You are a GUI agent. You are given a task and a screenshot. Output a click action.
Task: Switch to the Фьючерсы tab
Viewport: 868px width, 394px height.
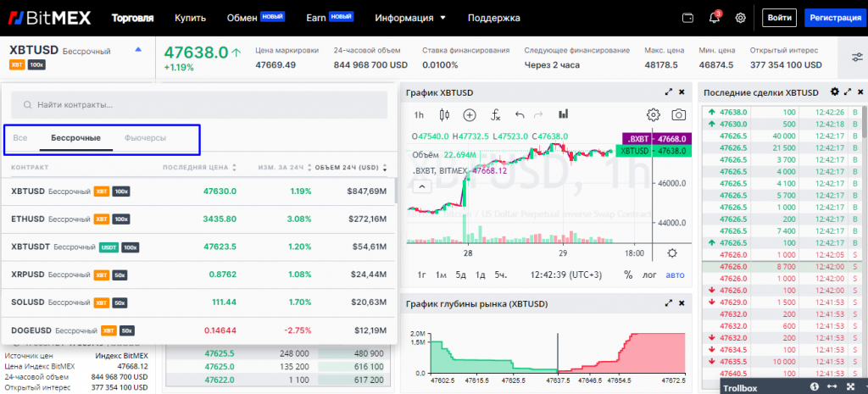point(145,137)
